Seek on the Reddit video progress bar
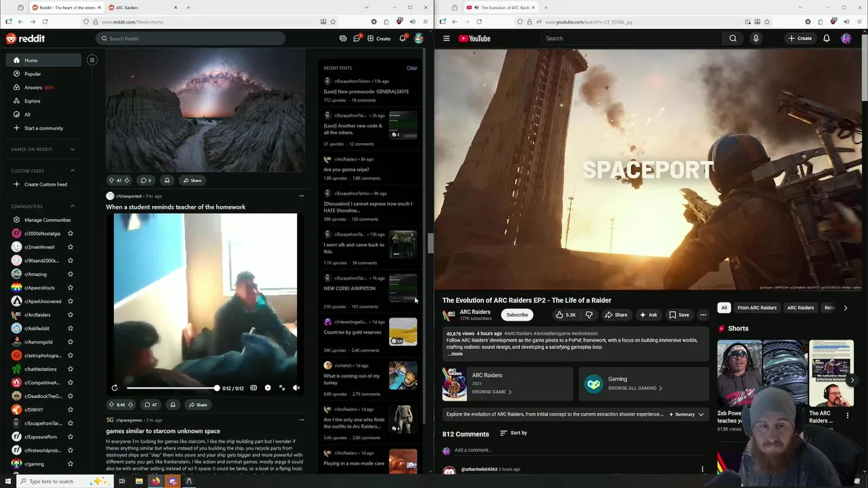This screenshot has height=488, width=868. click(172, 388)
